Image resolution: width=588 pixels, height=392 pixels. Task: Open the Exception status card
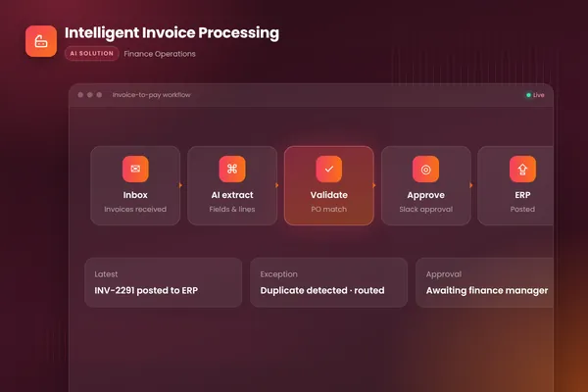329,282
